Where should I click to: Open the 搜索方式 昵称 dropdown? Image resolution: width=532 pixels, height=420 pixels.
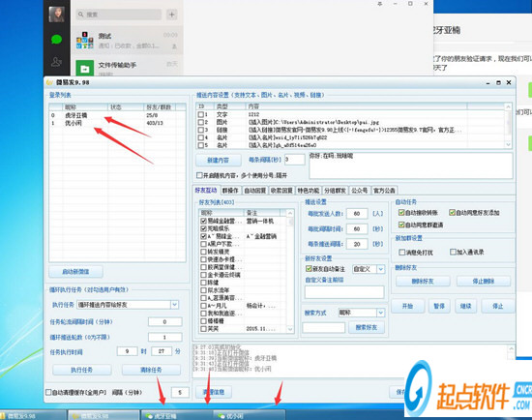381,313
